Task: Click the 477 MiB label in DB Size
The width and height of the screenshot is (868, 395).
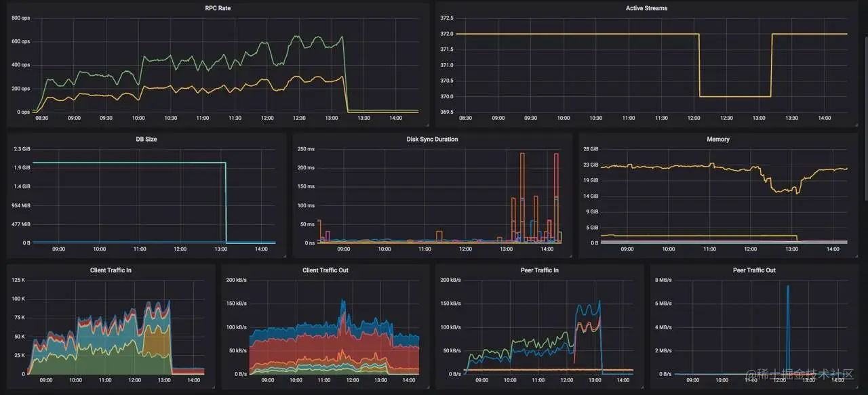Action: pos(21,224)
